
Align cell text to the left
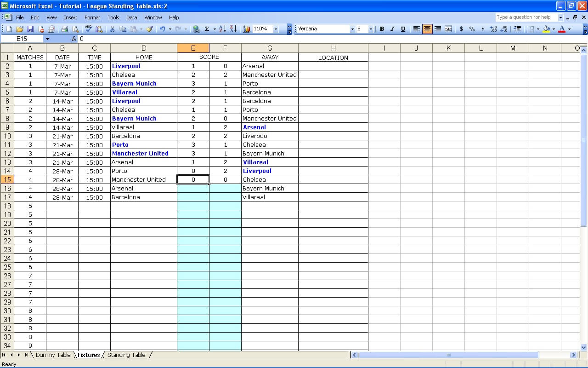click(x=417, y=29)
